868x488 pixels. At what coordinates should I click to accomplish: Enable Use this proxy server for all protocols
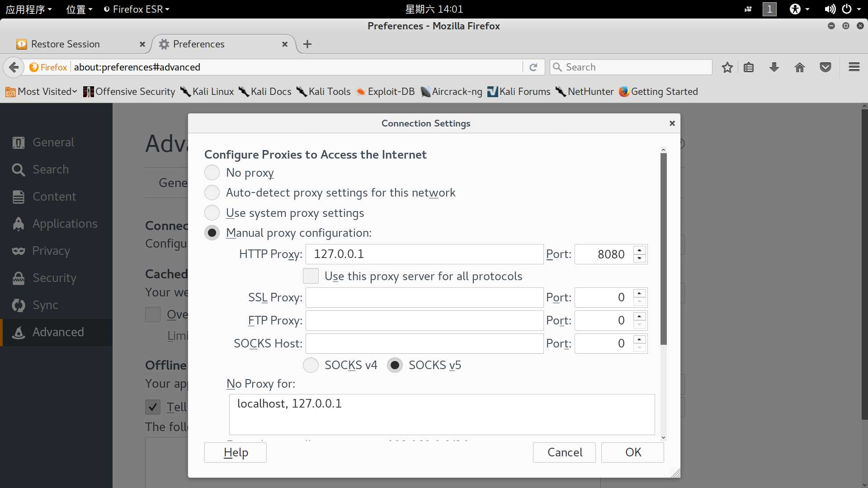point(311,276)
